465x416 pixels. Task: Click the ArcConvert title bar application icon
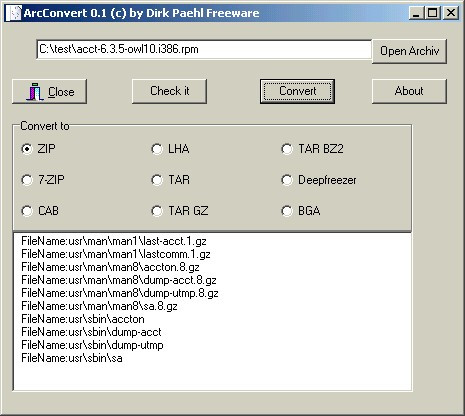pyautogui.click(x=14, y=13)
